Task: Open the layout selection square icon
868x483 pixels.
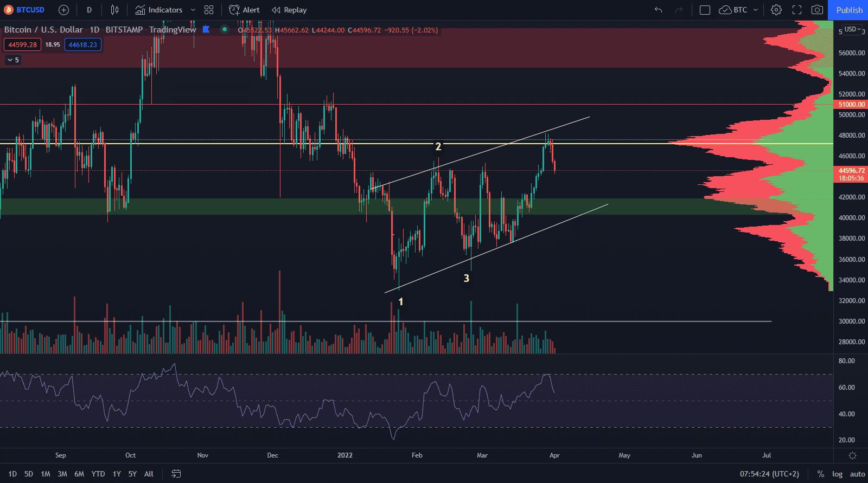Action: pyautogui.click(x=705, y=10)
